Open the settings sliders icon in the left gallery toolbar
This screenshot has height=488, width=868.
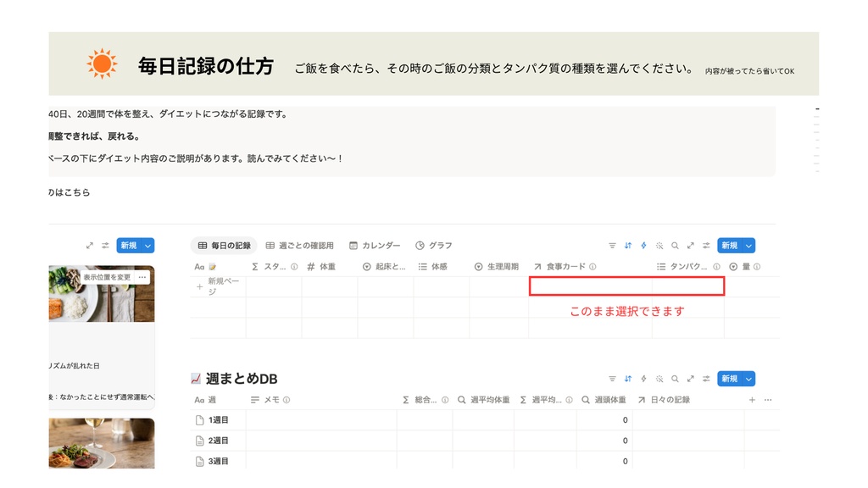click(105, 246)
